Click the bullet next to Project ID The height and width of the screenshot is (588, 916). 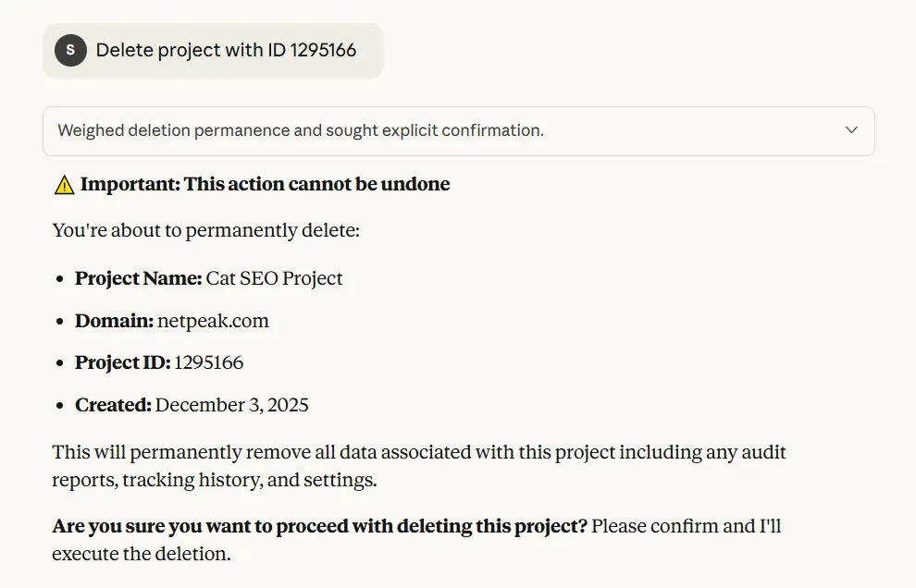(x=59, y=361)
